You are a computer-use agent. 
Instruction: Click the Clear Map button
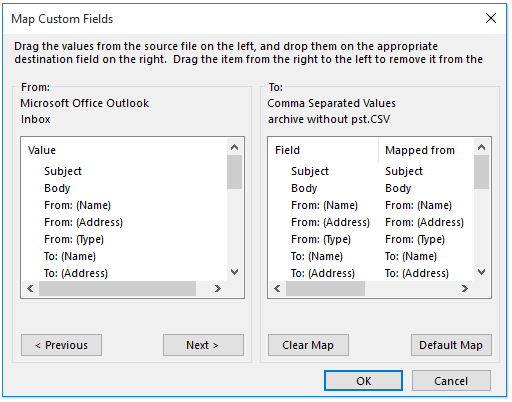click(308, 345)
